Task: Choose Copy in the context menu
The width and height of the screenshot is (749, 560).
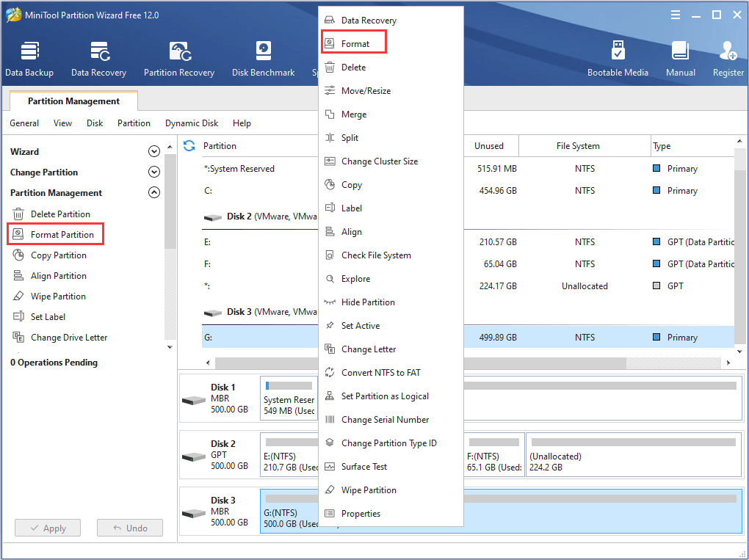Action: [391, 185]
